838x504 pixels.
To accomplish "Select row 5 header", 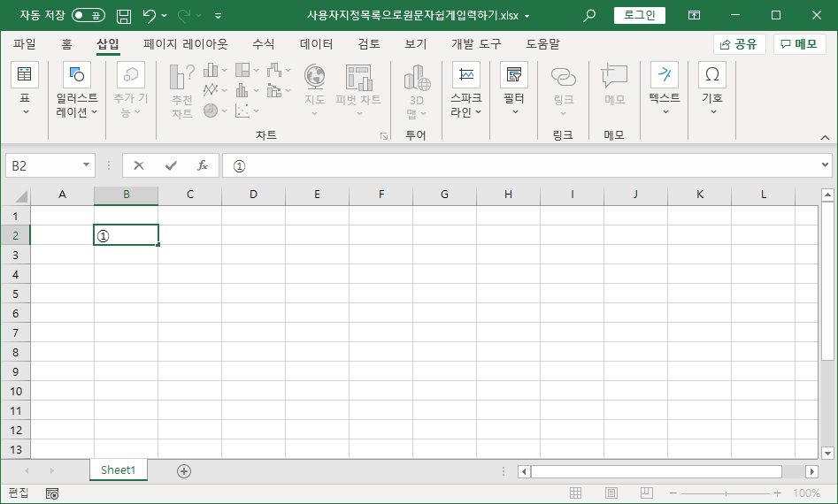I will 16,294.
